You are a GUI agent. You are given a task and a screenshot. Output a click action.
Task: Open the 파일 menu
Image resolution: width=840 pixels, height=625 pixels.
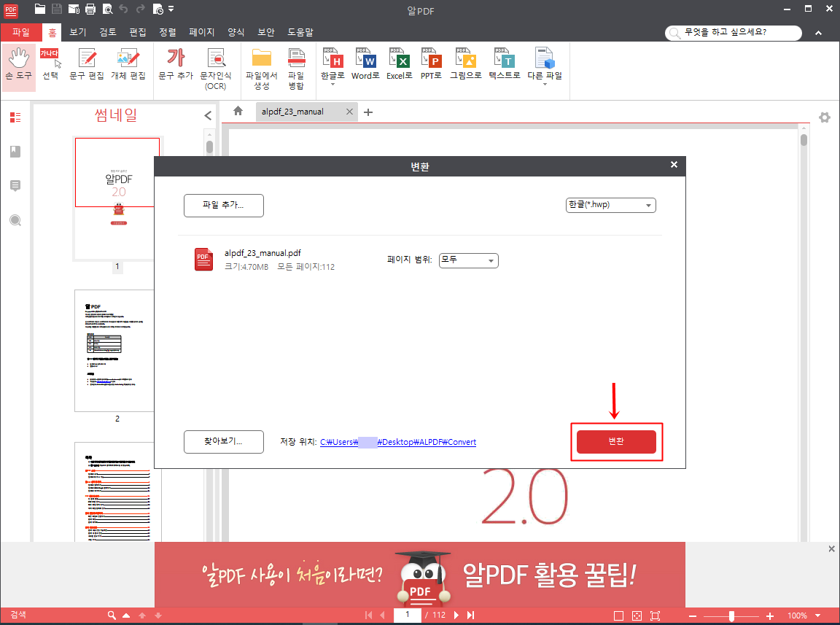click(21, 32)
